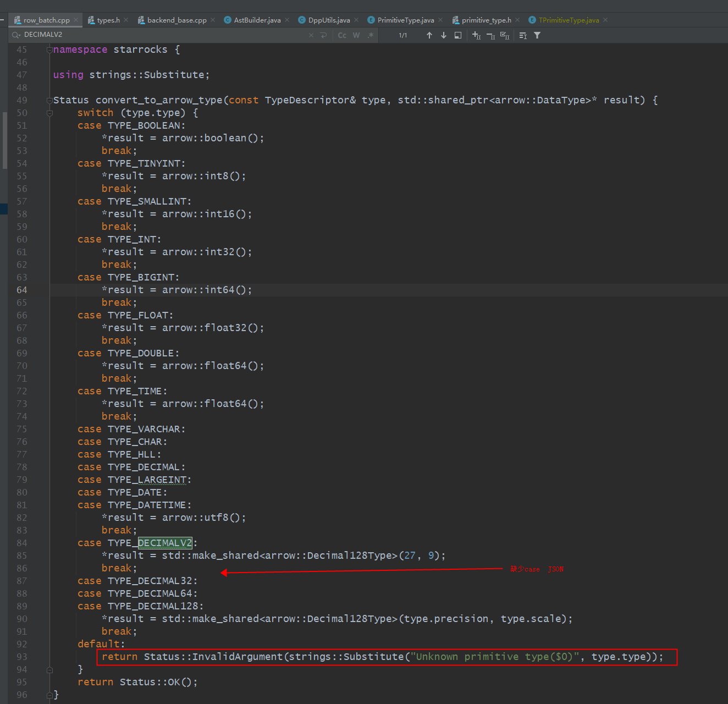The height and width of the screenshot is (704, 728).
Task: Switch to the types.h tab
Action: (x=108, y=20)
